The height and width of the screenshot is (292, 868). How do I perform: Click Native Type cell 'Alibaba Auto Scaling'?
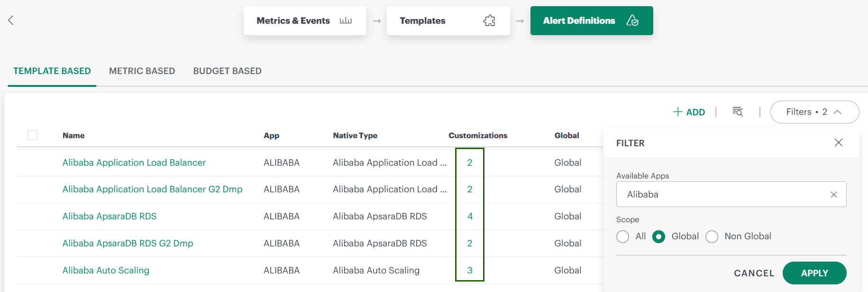[x=376, y=270]
